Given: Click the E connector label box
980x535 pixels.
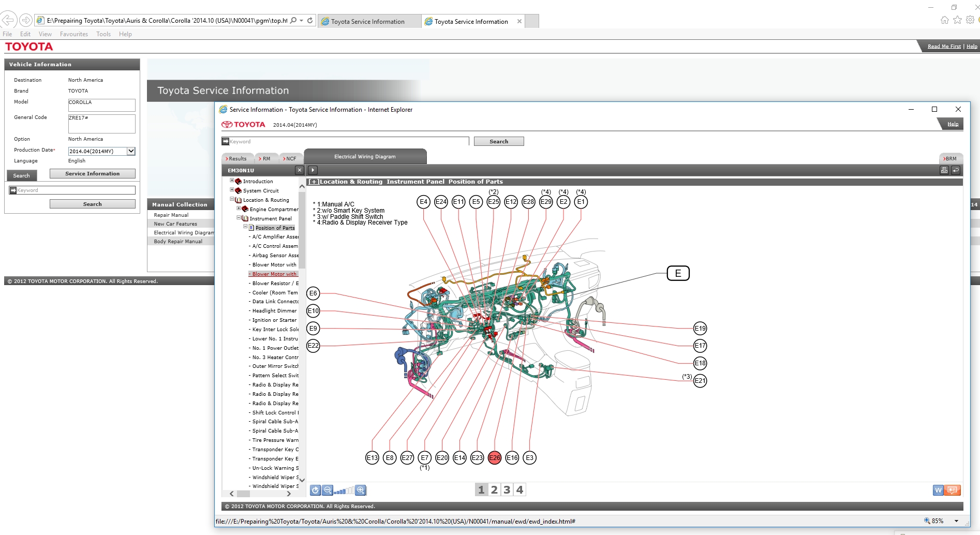Looking at the screenshot, I should point(678,273).
